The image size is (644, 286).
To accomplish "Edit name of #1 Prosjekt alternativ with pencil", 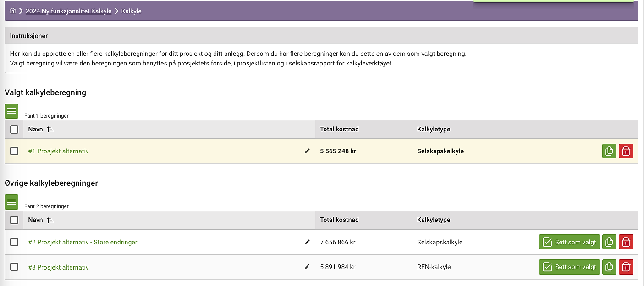I will [307, 151].
